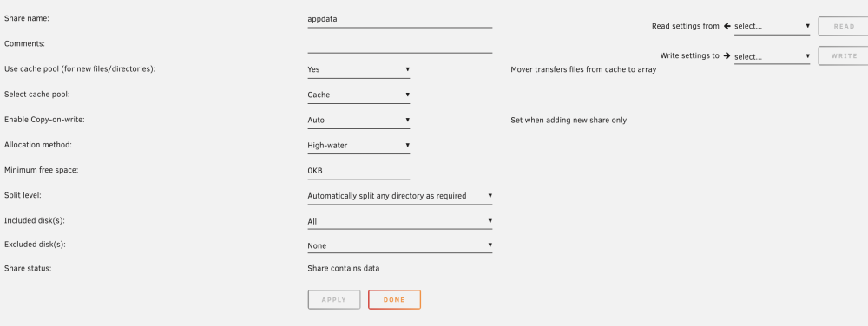Viewport: 868px width, 326px height.
Task: Click the orange DONE button
Action: point(394,299)
